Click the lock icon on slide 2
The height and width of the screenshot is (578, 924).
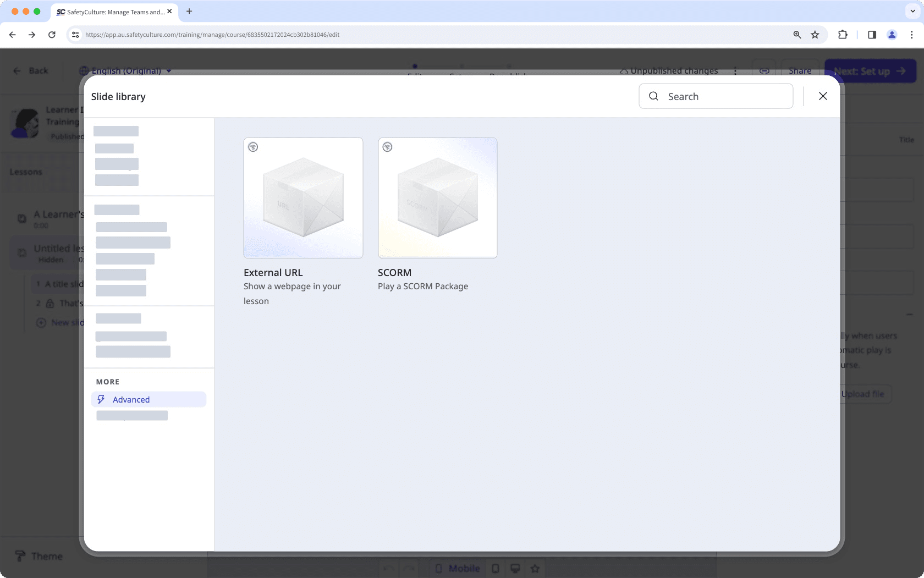coord(50,303)
